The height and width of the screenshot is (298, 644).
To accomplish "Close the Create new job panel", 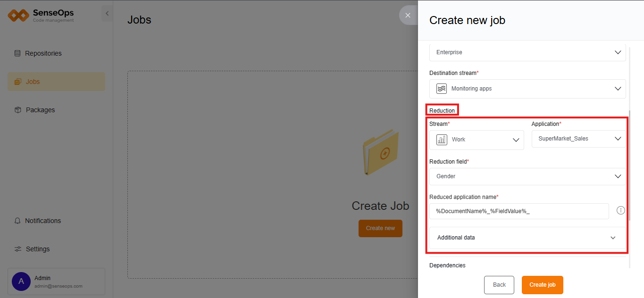I will coord(408,15).
